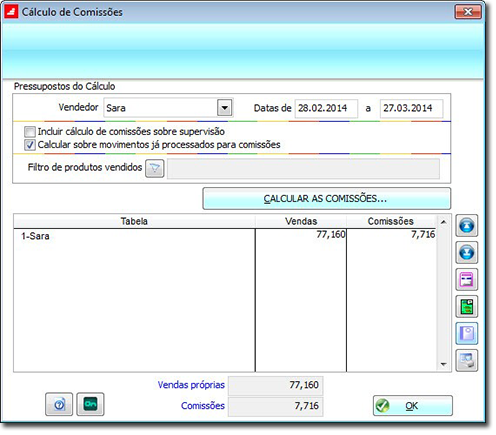Click the blue down-arrow icon beside the table
This screenshot has width=496, height=435.
pos(466,253)
